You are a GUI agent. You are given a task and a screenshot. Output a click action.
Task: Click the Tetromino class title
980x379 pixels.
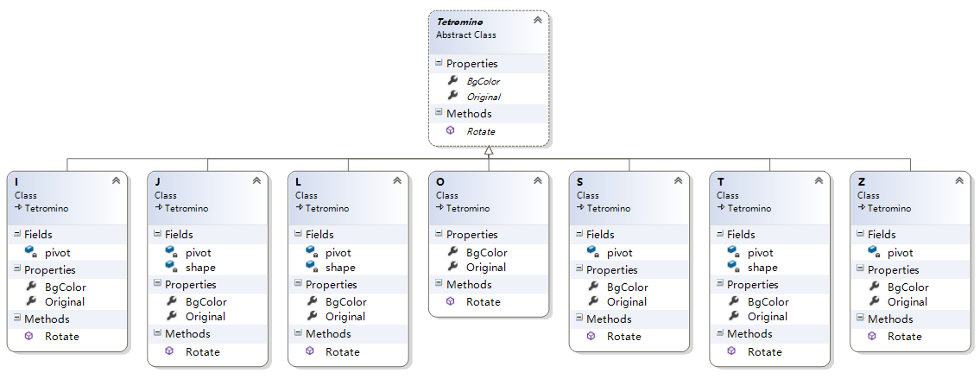tap(459, 21)
